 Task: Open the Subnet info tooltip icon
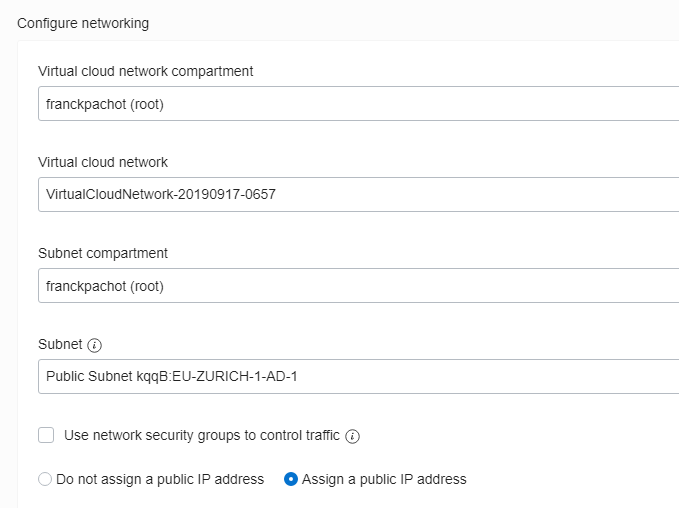(x=94, y=345)
